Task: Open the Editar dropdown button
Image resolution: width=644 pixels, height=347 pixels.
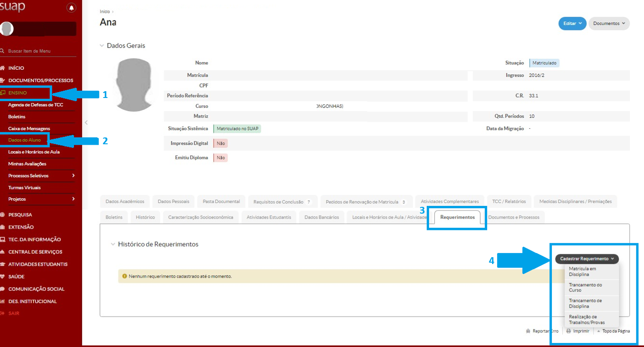Action: point(572,24)
